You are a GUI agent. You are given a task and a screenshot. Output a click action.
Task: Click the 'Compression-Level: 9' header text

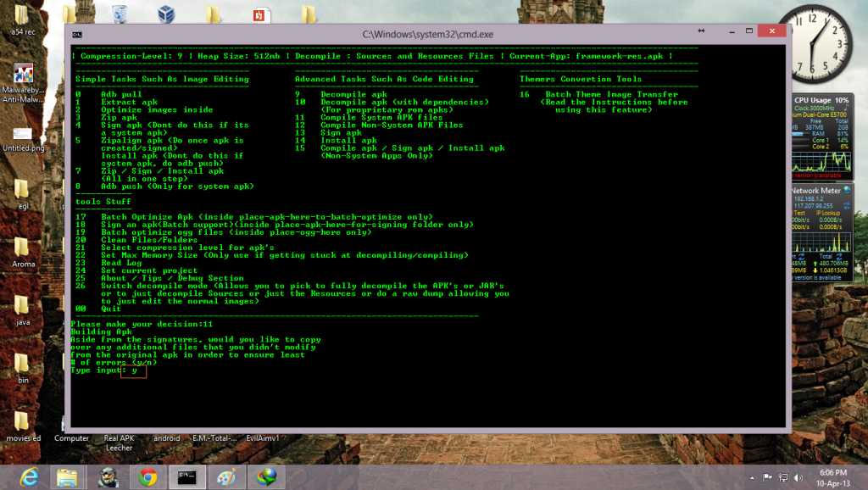pyautogui.click(x=131, y=57)
